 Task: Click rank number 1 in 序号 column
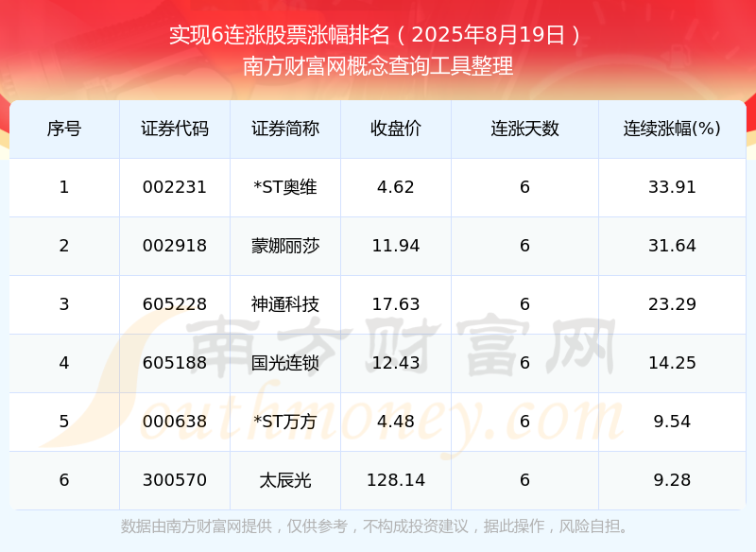(x=64, y=187)
